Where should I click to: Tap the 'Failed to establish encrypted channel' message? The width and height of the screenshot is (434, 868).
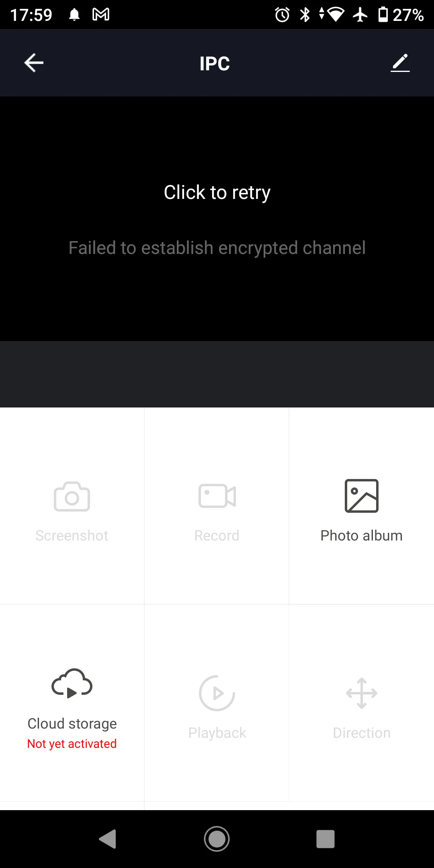click(217, 248)
